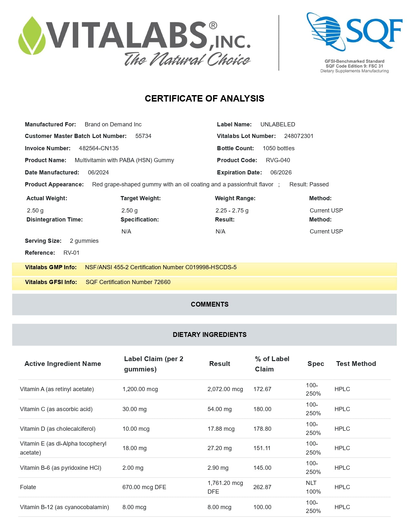Click the registered trademark symbol after VITALABS
The height and width of the screenshot is (532, 411).
tap(213, 25)
